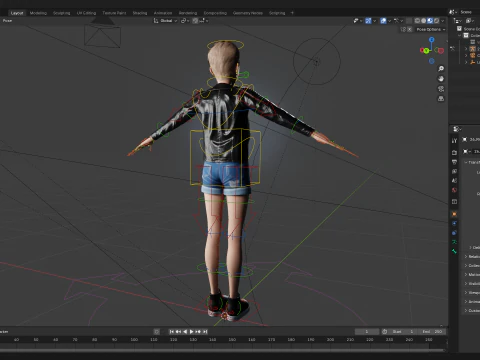Viewport: 480px width, 360px height.
Task: Click the plus to add a workspace
Action: click(x=292, y=13)
